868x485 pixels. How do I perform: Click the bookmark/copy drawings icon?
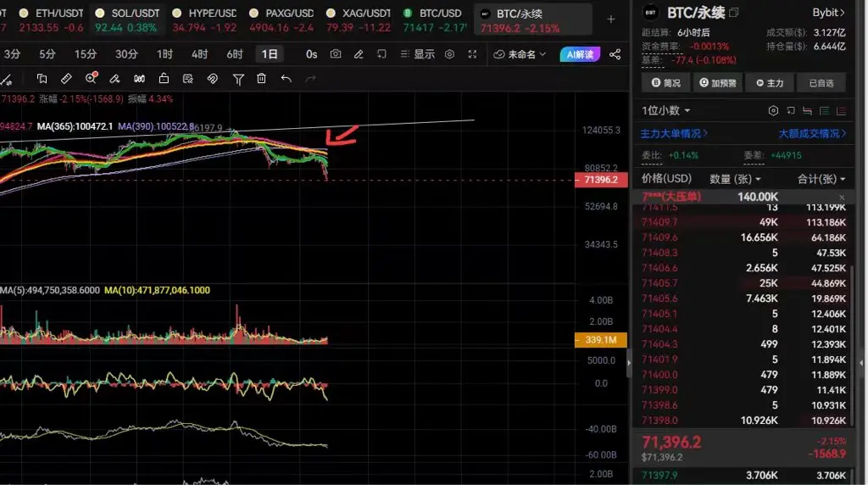tap(42, 79)
